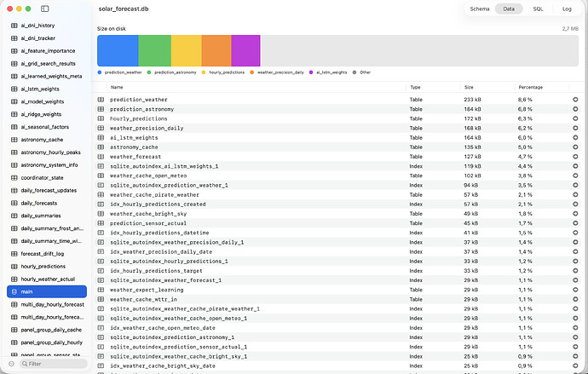The height and width of the screenshot is (374, 588).
Task: Sort by Name column header
Action: click(x=117, y=87)
